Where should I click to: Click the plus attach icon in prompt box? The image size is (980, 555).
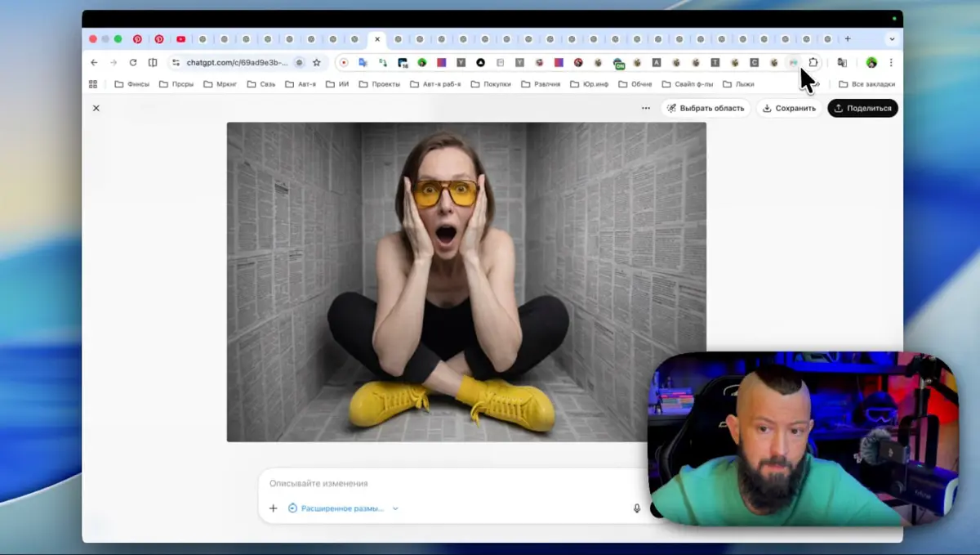(x=274, y=508)
